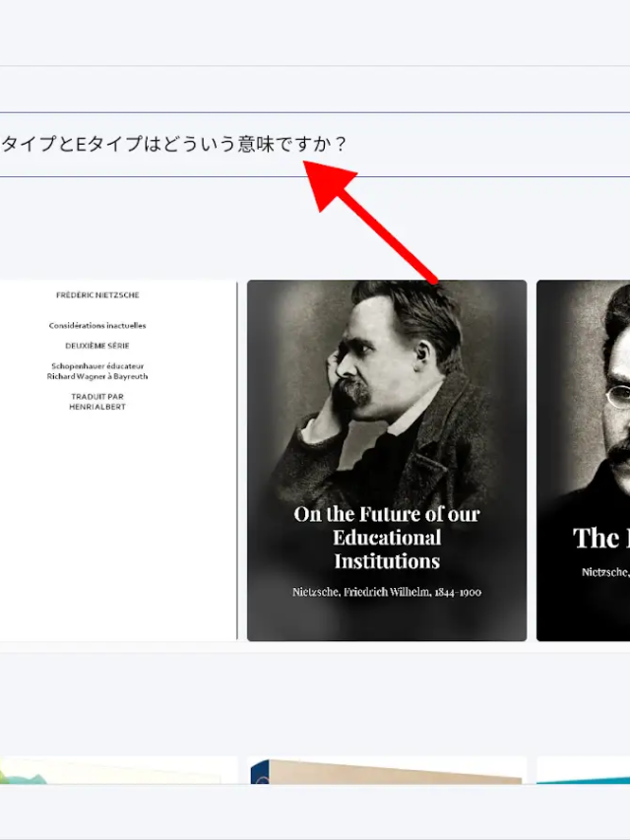This screenshot has width=630, height=840.
Task: Open the bottom-row beige book thumbnail
Action: pos(387,772)
